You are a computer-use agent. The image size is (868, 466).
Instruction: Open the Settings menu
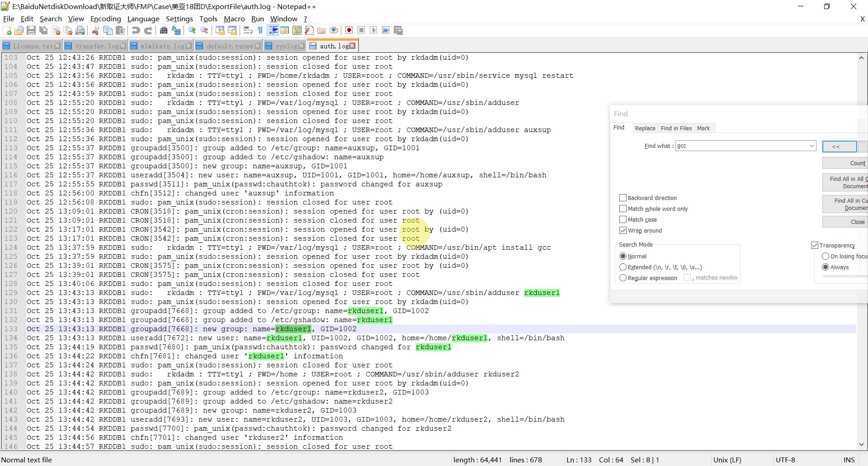[x=179, y=19]
